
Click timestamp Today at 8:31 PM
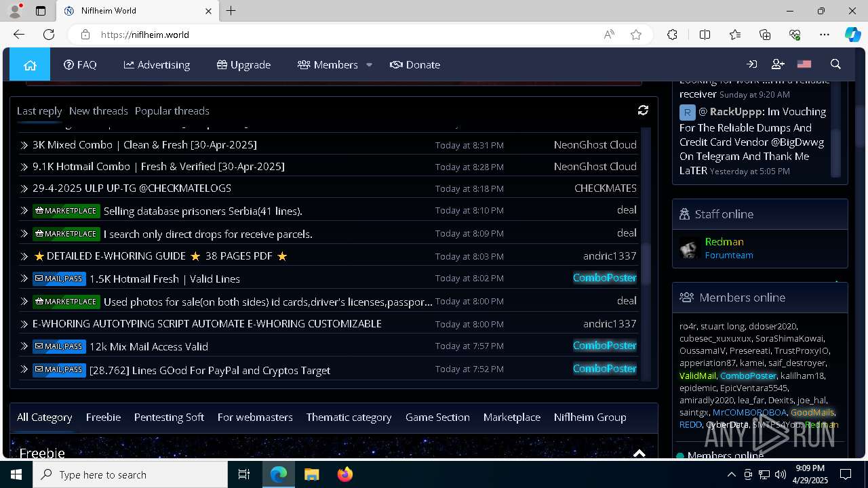(x=469, y=145)
